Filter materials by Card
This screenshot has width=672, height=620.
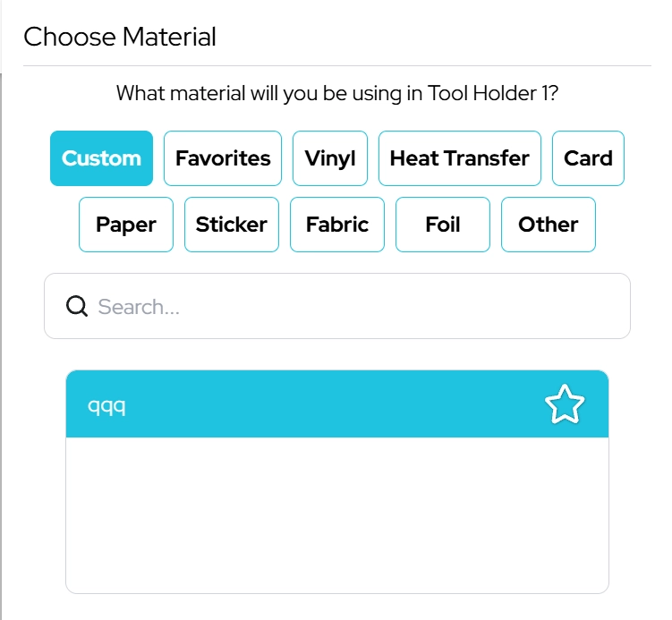588,158
